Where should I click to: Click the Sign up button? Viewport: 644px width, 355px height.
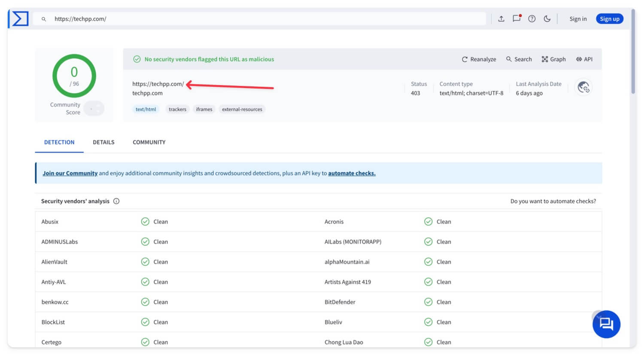click(610, 19)
